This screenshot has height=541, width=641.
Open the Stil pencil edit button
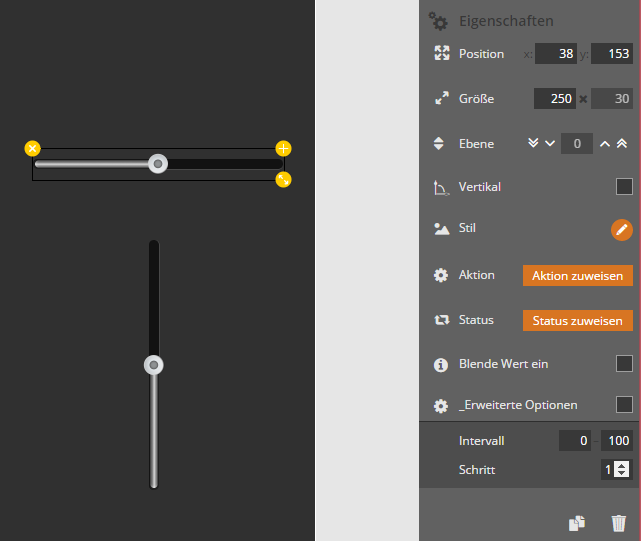[x=621, y=230]
